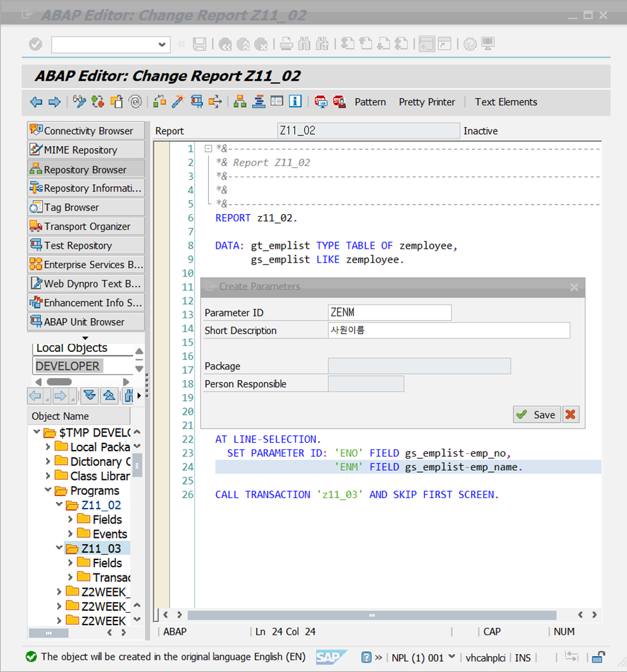Open the ABAP Unit Browser
The image size is (627, 672).
tap(86, 322)
